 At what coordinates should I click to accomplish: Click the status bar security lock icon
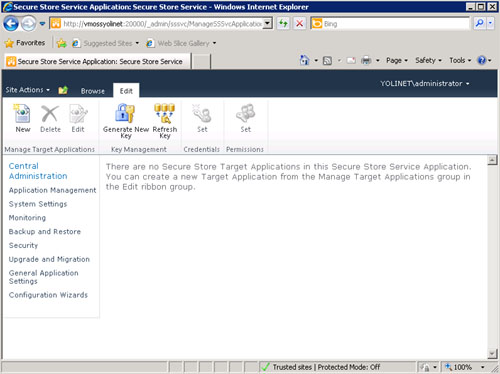pos(425,367)
